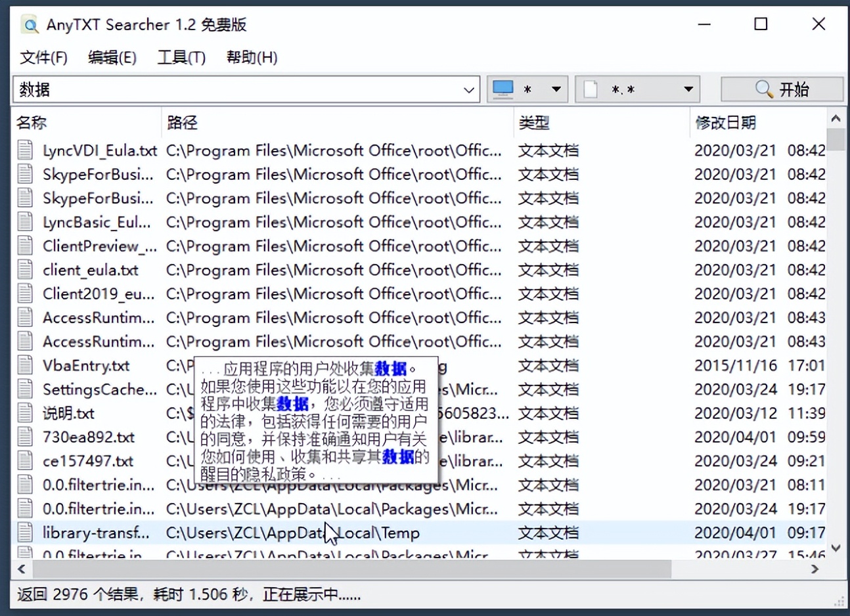850x616 pixels.
Task: Select the 730ea892.txt file name
Action: point(89,437)
